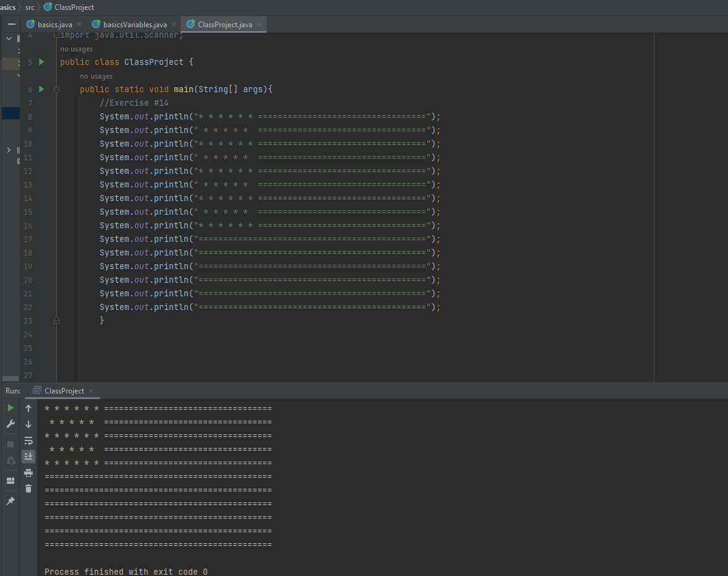Click line number 17 in gutter
The image size is (728, 576).
coord(28,239)
